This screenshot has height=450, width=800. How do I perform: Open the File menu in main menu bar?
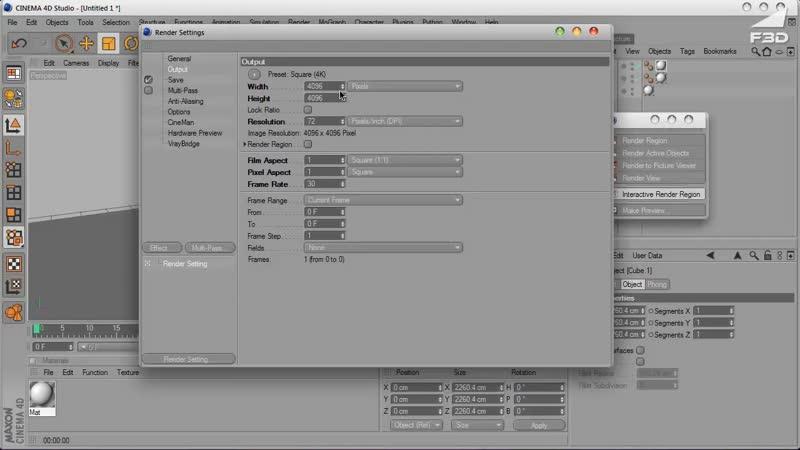(x=12, y=22)
